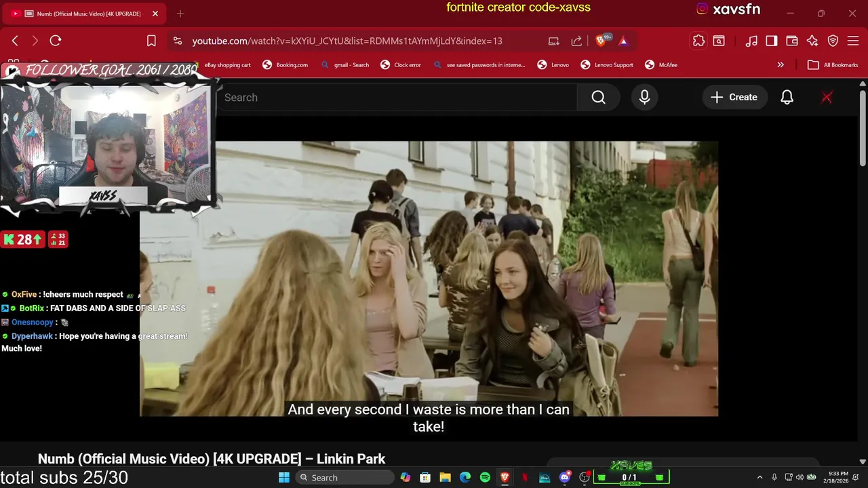
Task: Open a new browser tab
Action: pyautogui.click(x=180, y=14)
